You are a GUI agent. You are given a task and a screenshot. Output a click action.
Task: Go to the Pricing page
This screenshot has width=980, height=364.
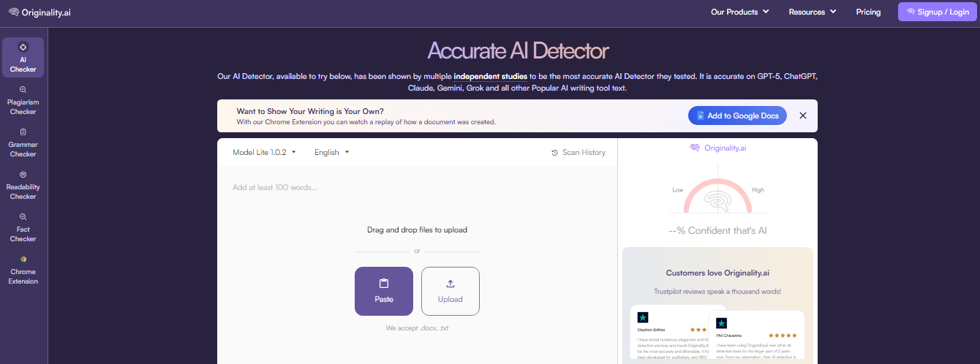click(x=868, y=12)
